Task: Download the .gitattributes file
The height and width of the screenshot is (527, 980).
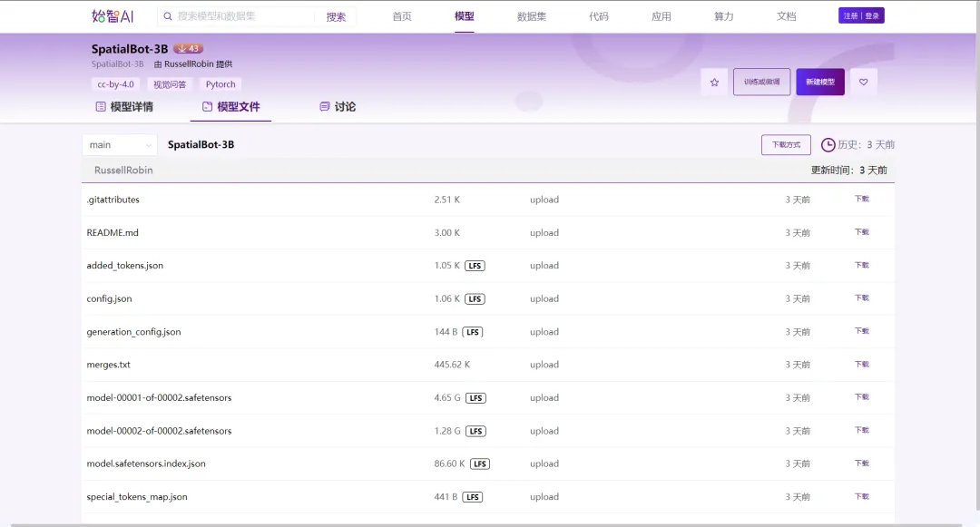Action: (862, 200)
